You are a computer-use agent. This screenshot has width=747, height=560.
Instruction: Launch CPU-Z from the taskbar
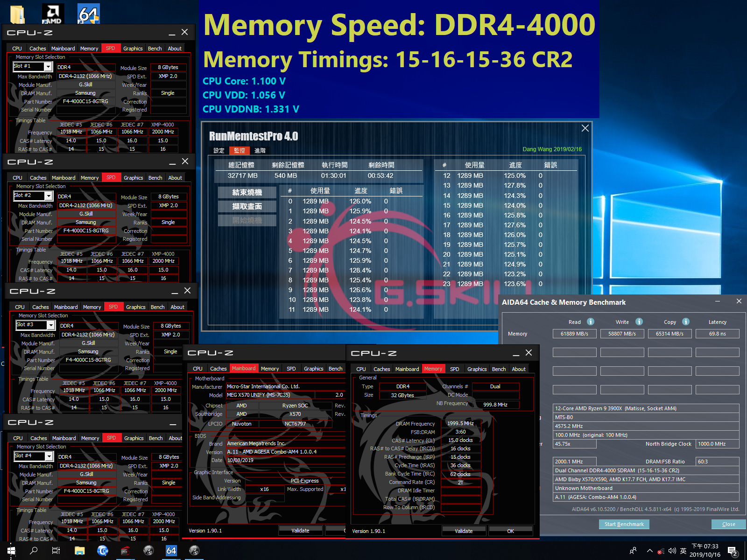(x=125, y=551)
